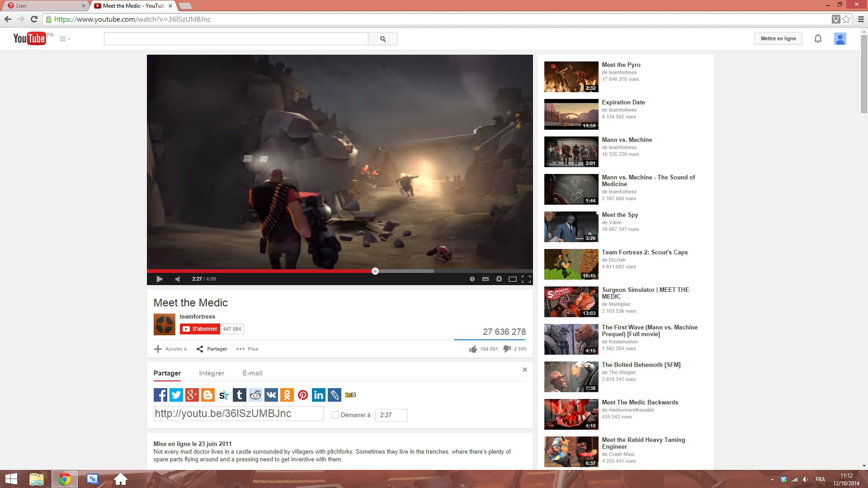Screen dimensions: 868x488
Task: Click Ajouter à playlist button
Action: (170, 349)
